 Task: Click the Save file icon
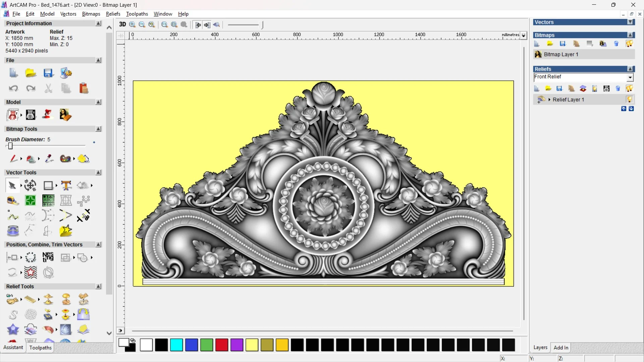pyautogui.click(x=48, y=73)
